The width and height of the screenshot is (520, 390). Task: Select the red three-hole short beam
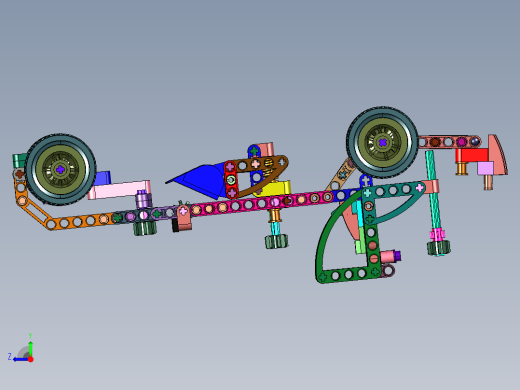click(231, 180)
